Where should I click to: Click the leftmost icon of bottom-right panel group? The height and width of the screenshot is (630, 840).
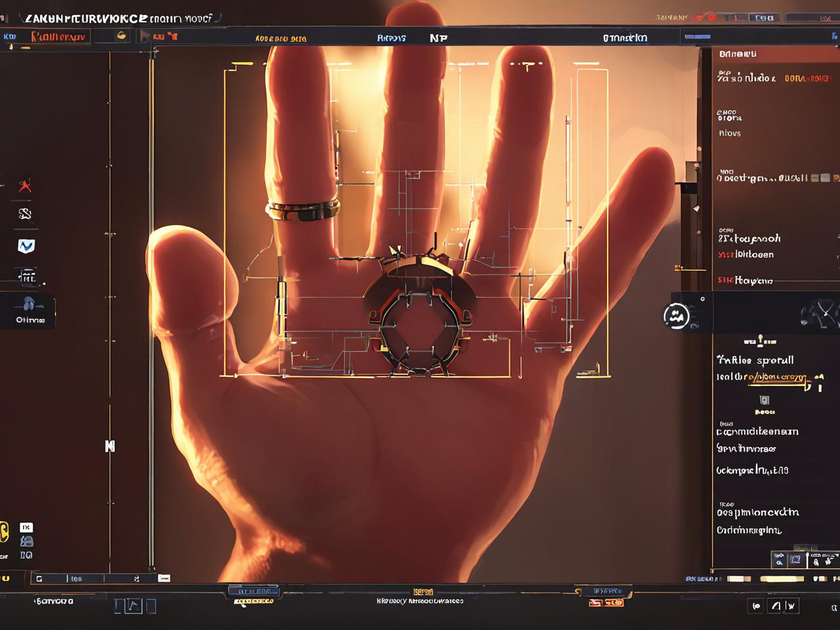coord(779,560)
